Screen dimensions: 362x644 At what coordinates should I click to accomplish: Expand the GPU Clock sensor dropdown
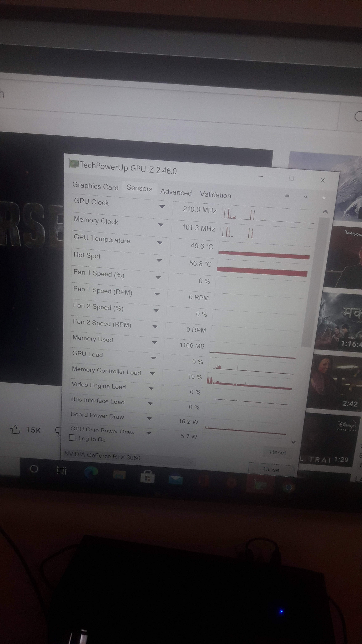coord(162,207)
